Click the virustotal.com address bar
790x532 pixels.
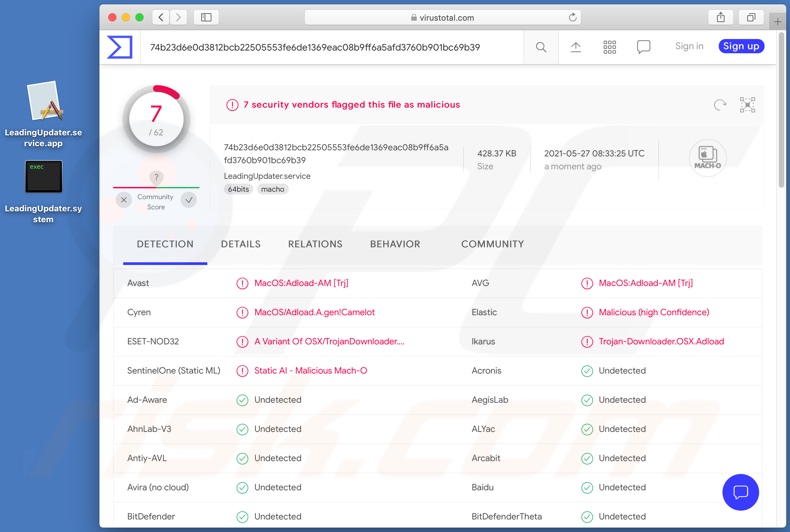pyautogui.click(x=442, y=18)
